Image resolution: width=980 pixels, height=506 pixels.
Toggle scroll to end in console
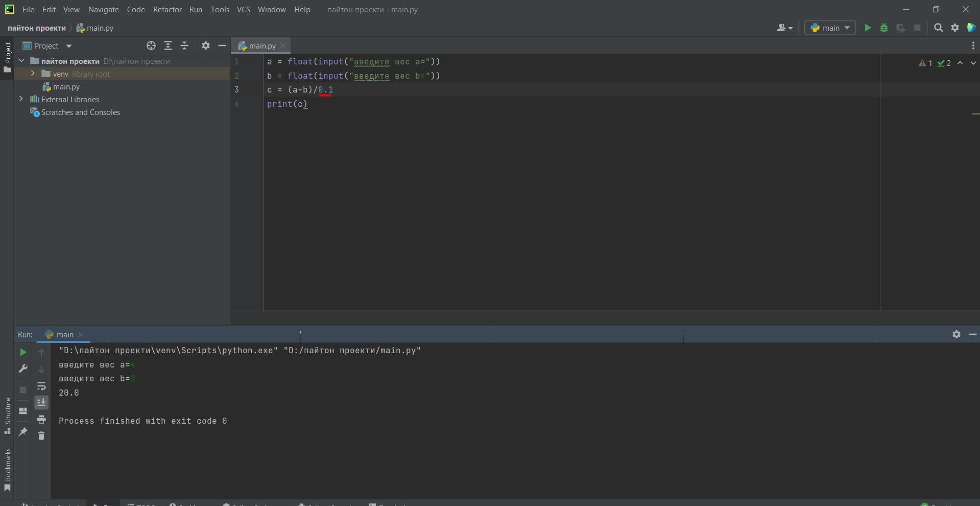41,403
